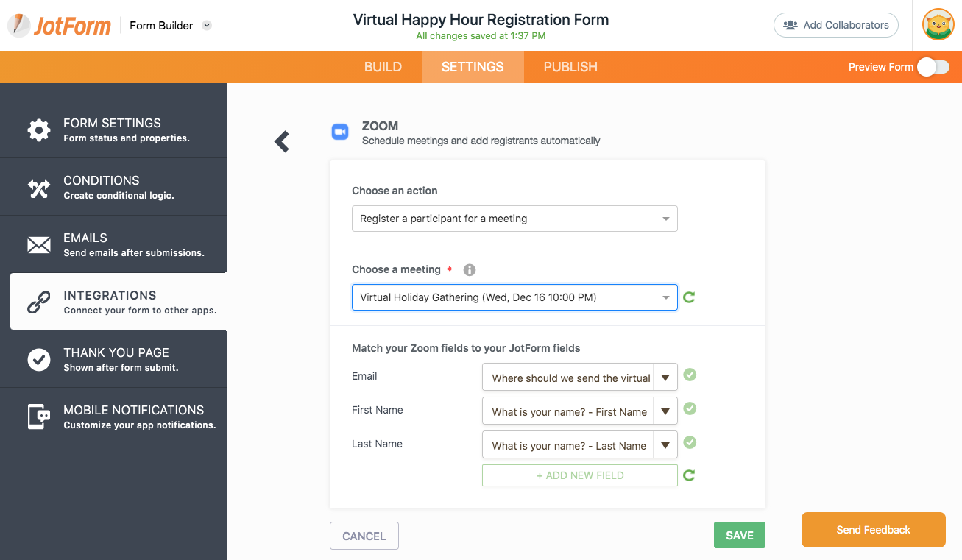
Task: Expand the Choose a meeting dropdown
Action: pyautogui.click(x=514, y=297)
